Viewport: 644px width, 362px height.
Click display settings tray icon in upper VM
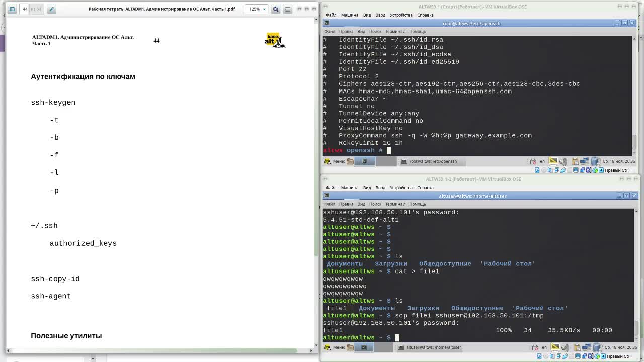click(553, 161)
